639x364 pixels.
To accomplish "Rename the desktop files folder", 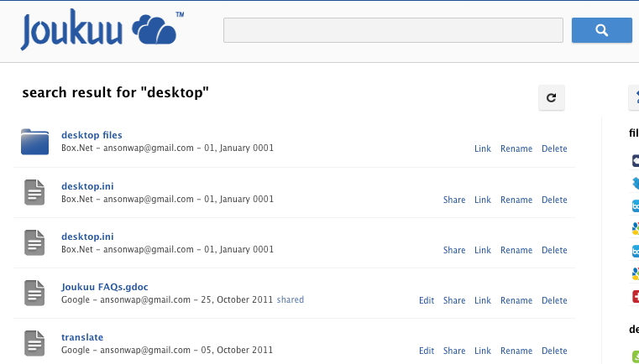I will pyautogui.click(x=516, y=149).
